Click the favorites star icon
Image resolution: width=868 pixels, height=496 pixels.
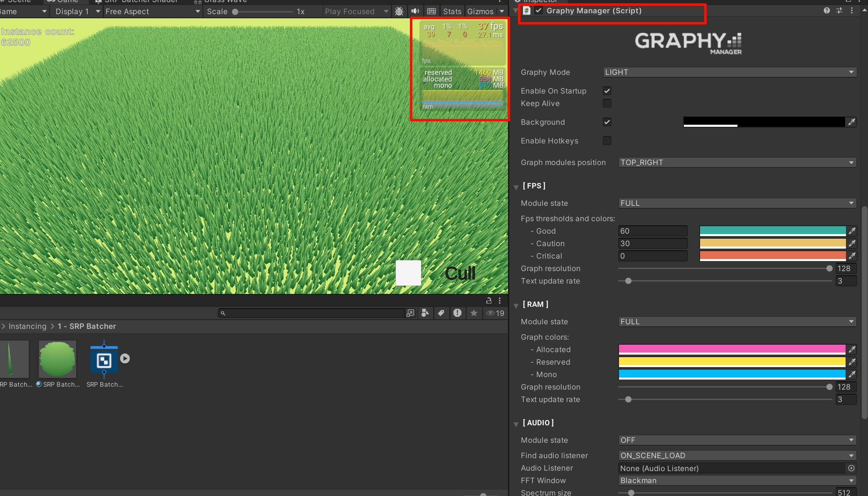474,313
